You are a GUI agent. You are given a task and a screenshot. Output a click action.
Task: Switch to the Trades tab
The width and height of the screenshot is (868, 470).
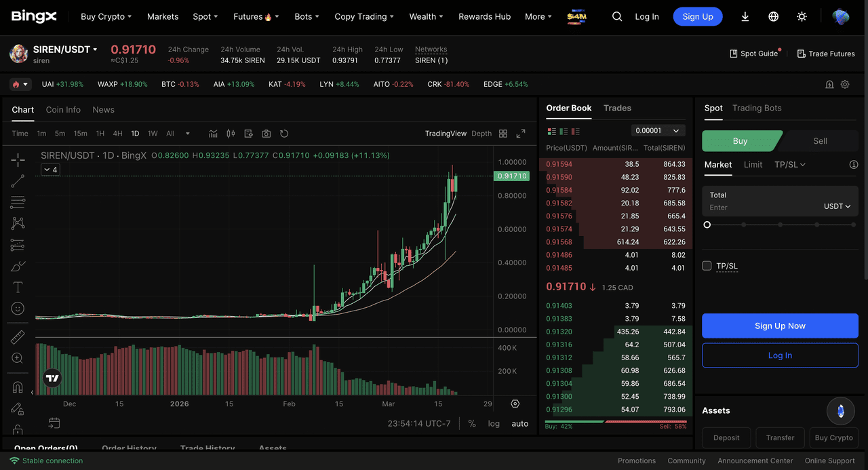(617, 109)
